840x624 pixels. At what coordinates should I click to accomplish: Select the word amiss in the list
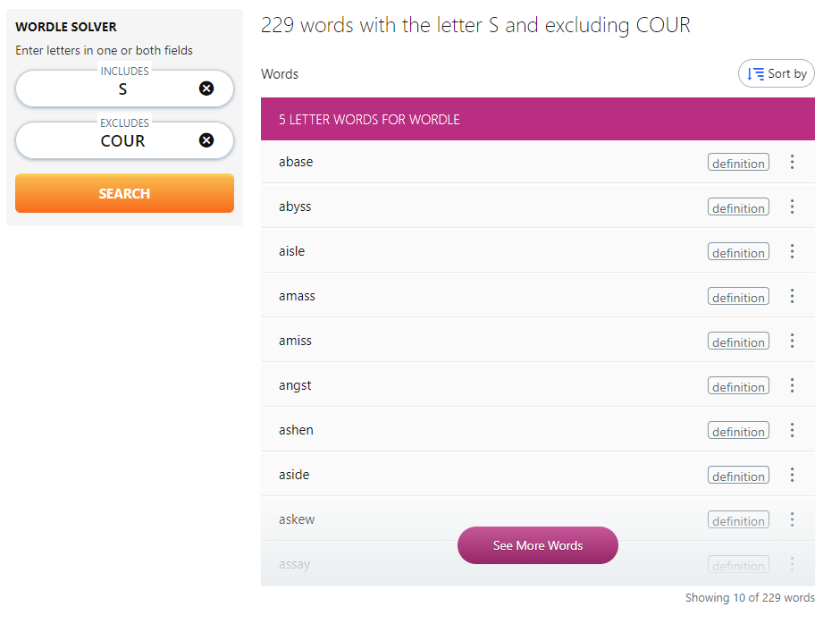(x=295, y=341)
